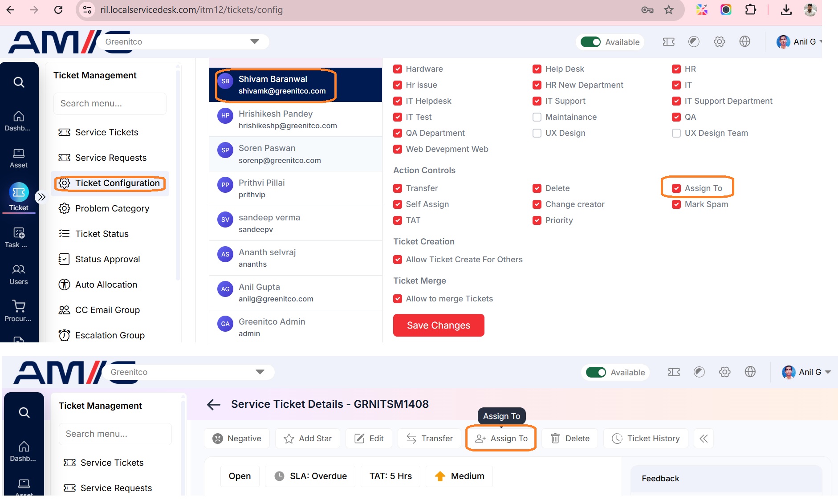Viewport: 838px width, 504px height.
Task: Open the browser downloads icon
Action: [x=786, y=10]
